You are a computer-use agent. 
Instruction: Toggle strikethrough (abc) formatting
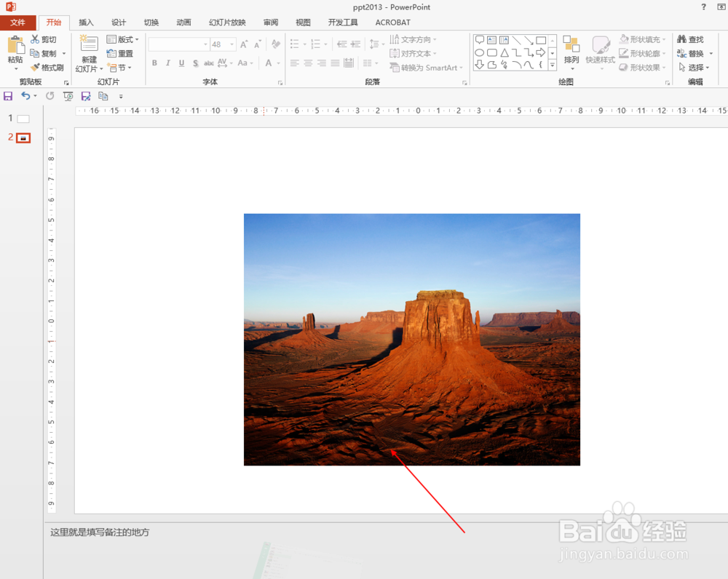click(209, 63)
